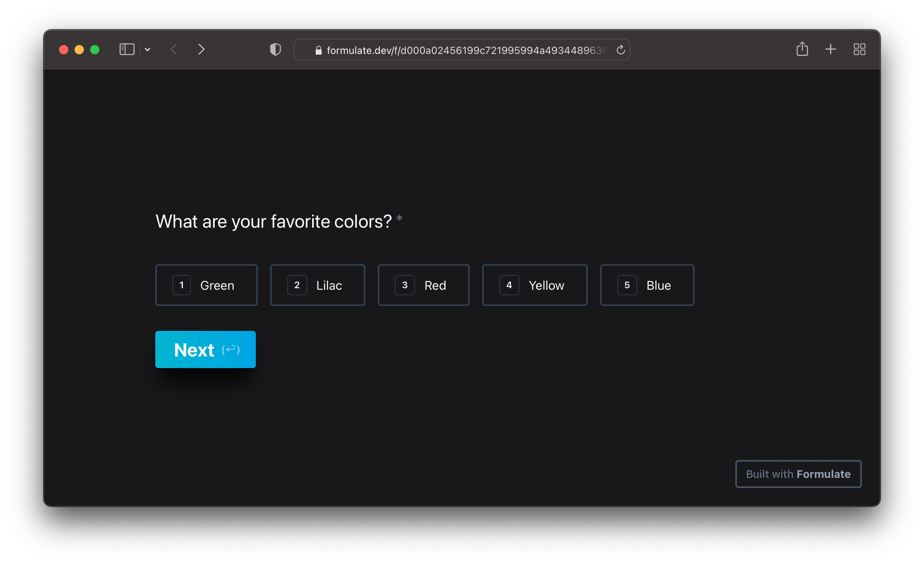The width and height of the screenshot is (924, 564).
Task: Choose the Red color option
Action: (x=423, y=285)
